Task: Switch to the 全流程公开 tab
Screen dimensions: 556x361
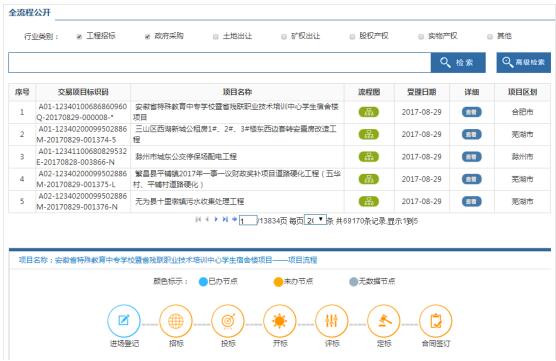Action: (30, 12)
